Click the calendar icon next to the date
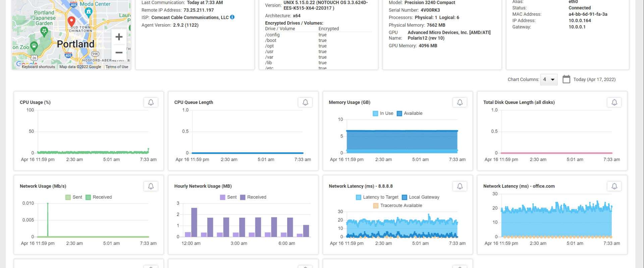This screenshot has width=644, height=268. pyautogui.click(x=566, y=79)
